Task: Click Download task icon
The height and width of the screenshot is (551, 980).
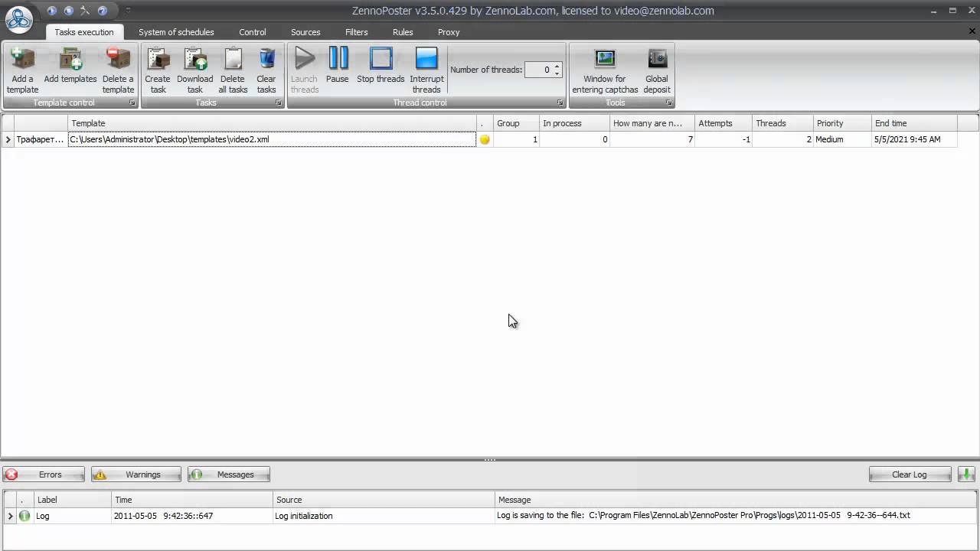Action: [195, 59]
